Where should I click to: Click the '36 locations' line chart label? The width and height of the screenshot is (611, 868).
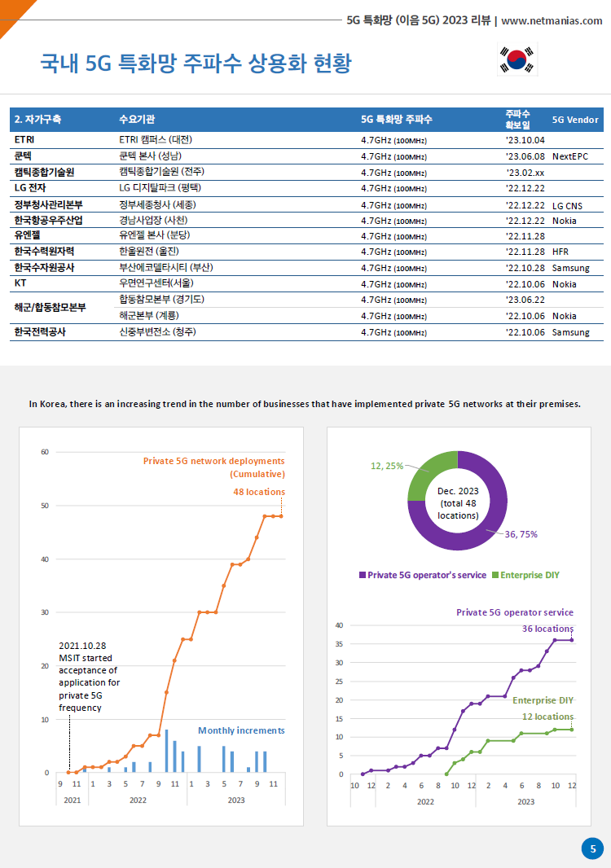[547, 629]
